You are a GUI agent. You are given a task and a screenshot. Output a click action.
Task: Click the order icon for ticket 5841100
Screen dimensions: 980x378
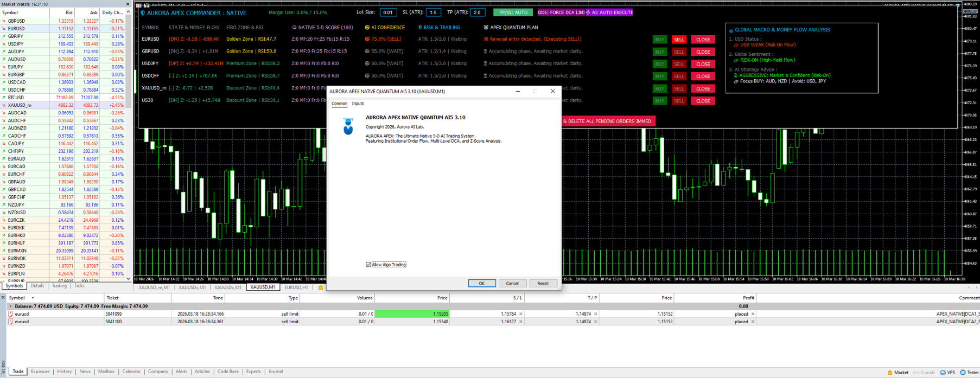[10, 322]
